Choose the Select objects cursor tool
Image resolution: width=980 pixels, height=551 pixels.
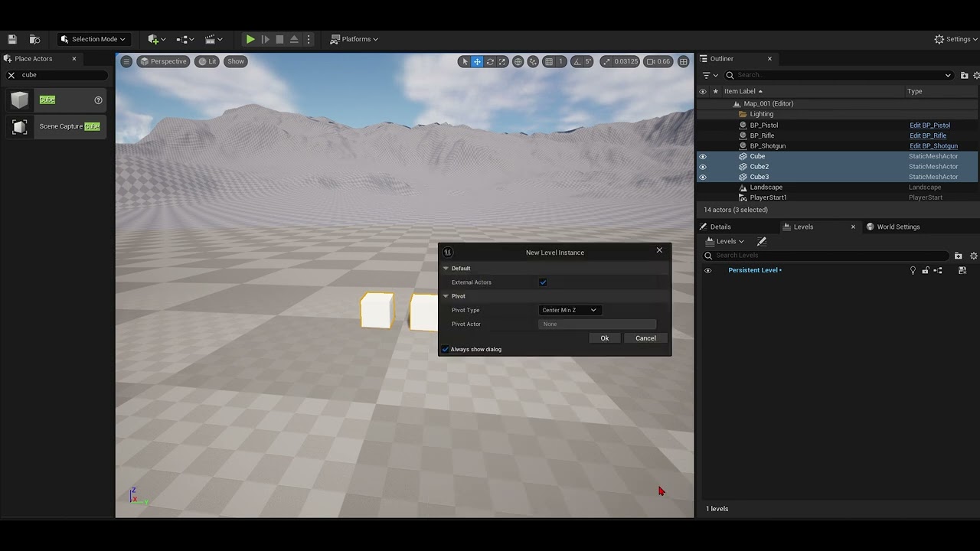point(464,61)
